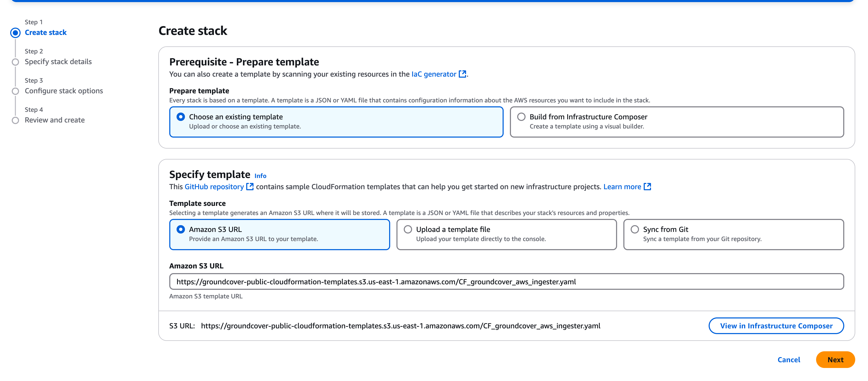Choose Upload a template file option
The height and width of the screenshot is (381, 868).
pos(408,230)
